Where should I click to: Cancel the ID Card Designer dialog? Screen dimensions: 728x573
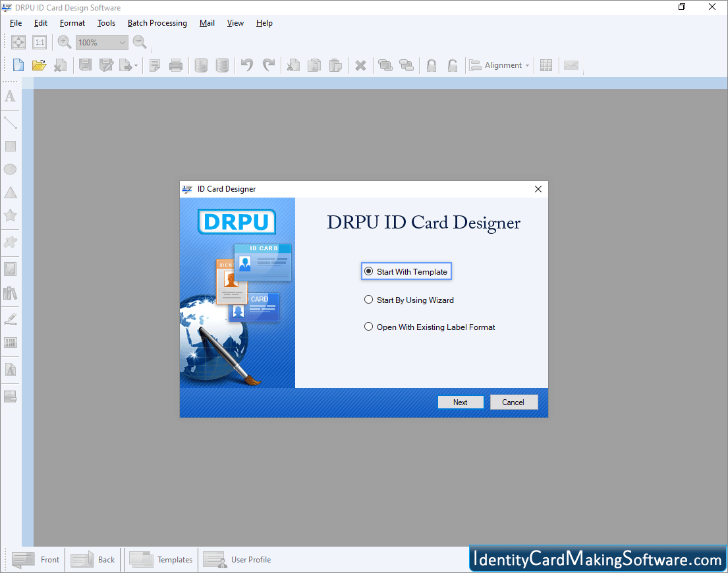513,402
